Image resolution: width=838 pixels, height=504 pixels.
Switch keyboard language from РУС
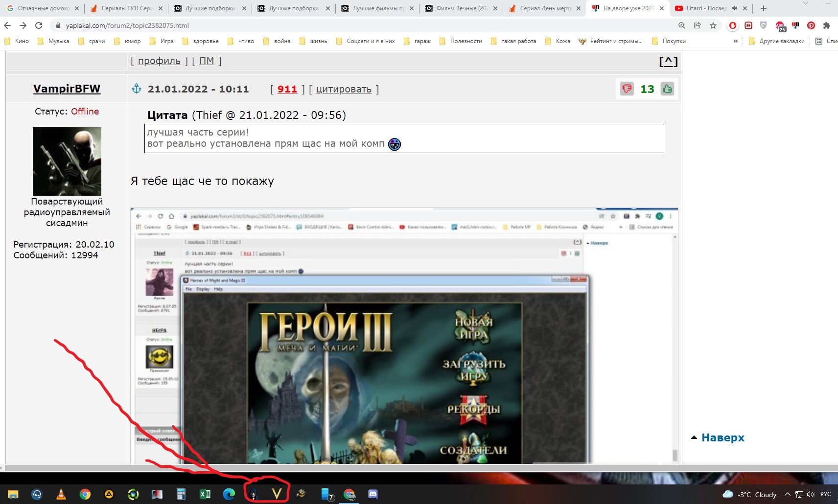[826, 494]
